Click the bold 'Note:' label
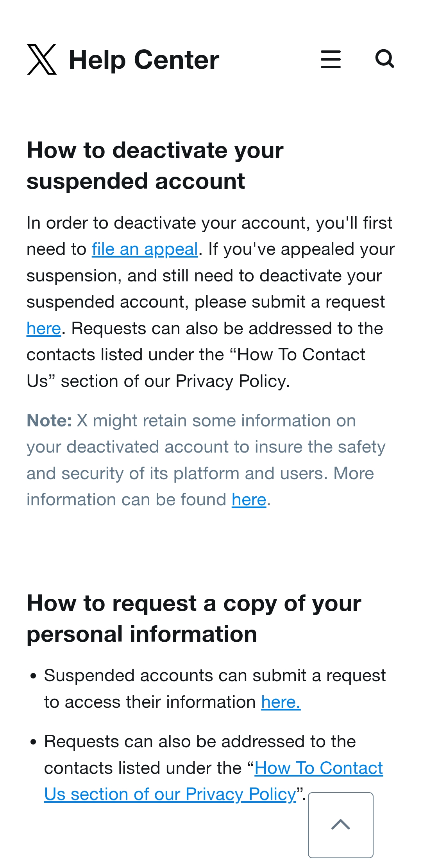This screenshot has height=868, width=422. click(49, 421)
